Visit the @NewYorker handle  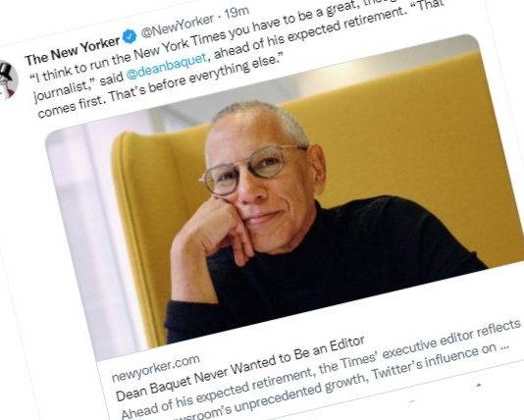(177, 26)
